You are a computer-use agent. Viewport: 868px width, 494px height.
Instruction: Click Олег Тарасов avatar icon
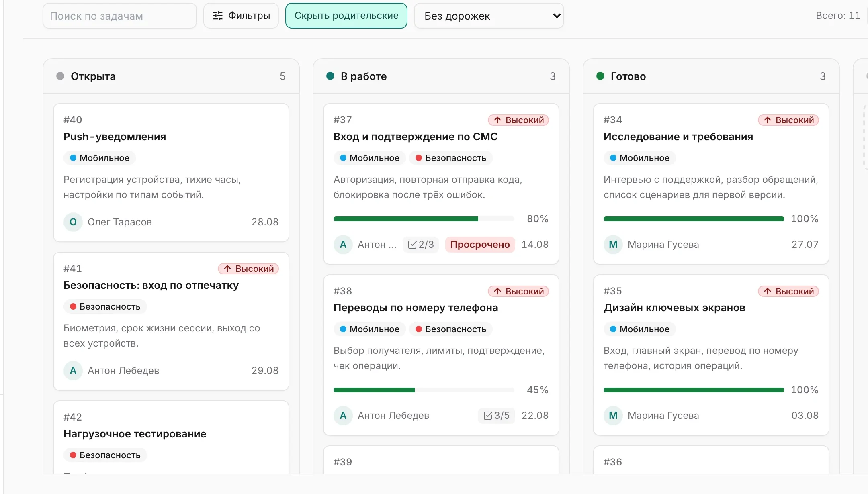pyautogui.click(x=73, y=222)
